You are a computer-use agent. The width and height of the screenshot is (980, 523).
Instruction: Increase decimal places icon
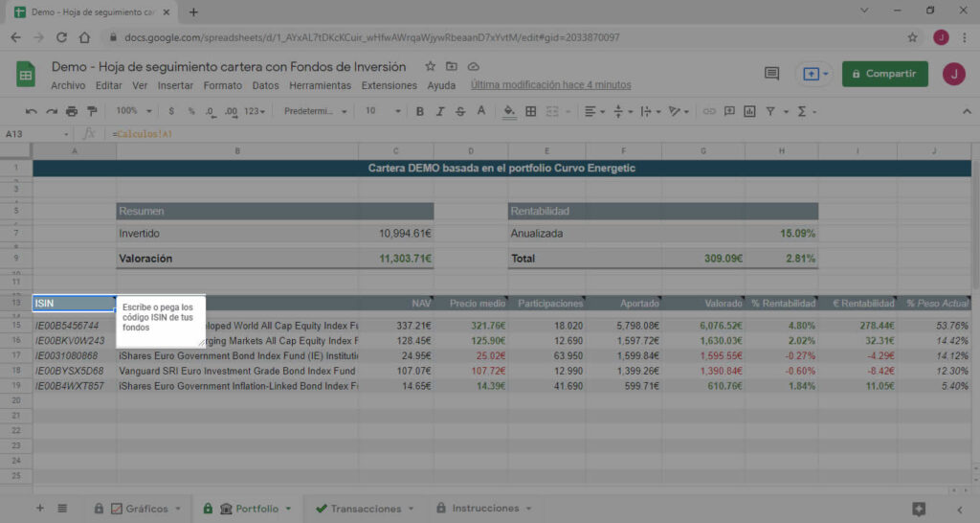[x=232, y=111]
